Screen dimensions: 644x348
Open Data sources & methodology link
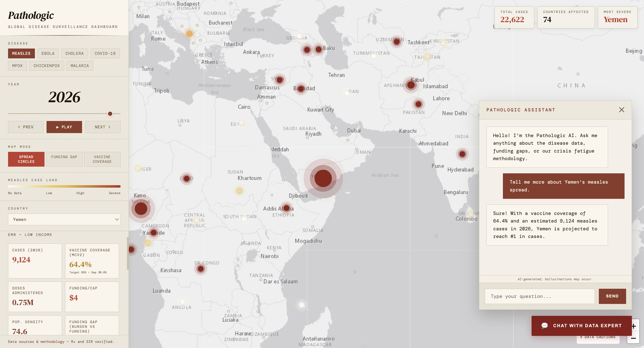click(x=36, y=342)
